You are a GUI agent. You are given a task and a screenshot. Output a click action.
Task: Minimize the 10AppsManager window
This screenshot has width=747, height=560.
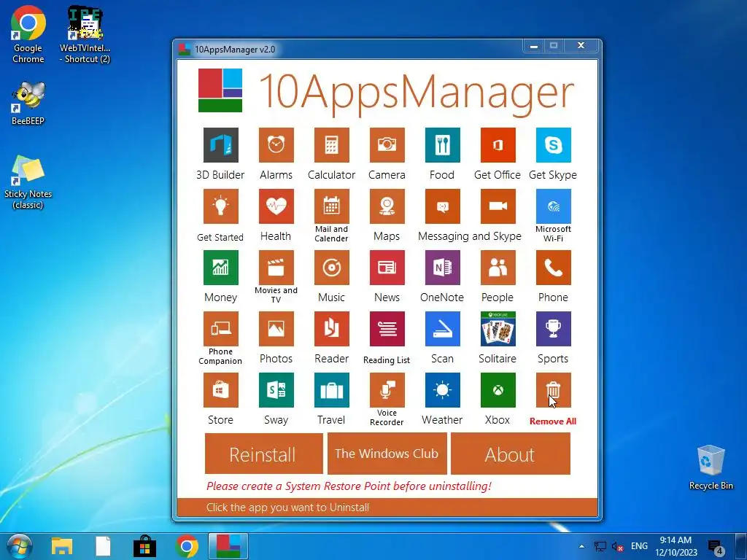(x=534, y=46)
